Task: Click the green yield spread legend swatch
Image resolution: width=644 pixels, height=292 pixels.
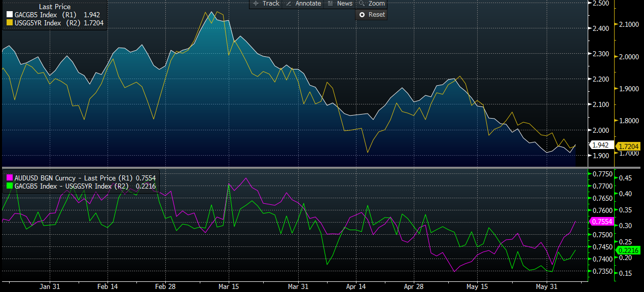Action: pyautogui.click(x=9, y=186)
